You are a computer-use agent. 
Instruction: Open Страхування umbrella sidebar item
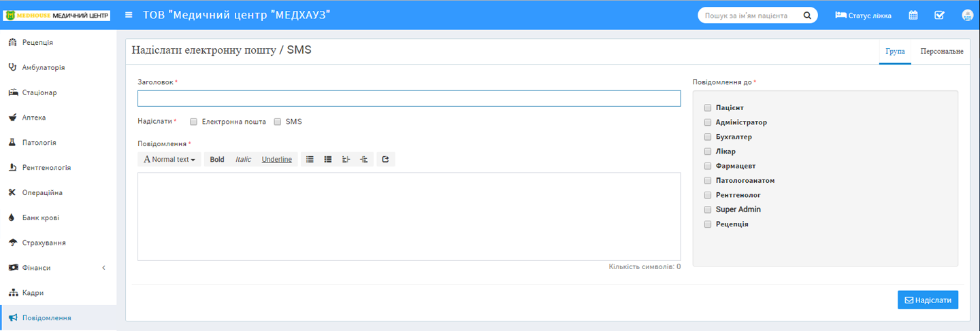click(x=59, y=243)
